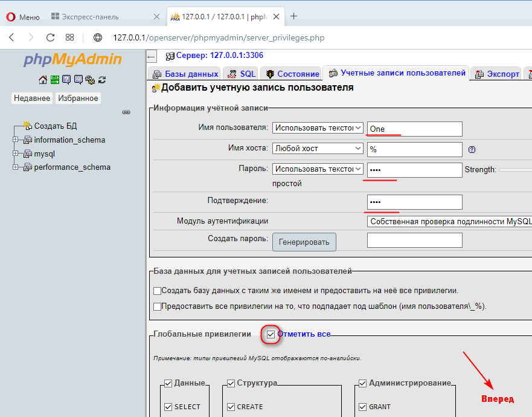Go forward in browser history
532x417 pixels.
click(x=31, y=37)
